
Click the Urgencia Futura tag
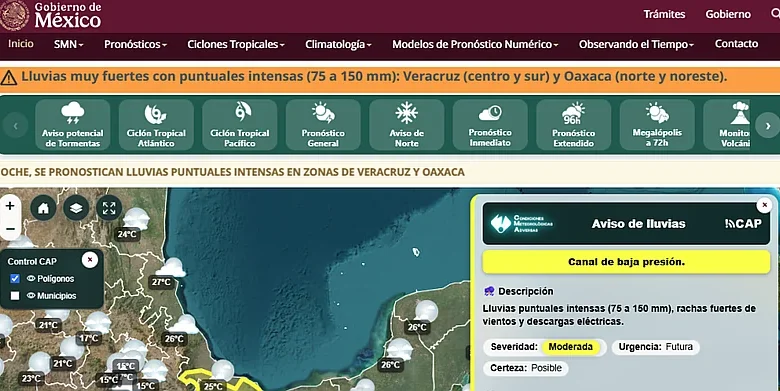point(656,347)
